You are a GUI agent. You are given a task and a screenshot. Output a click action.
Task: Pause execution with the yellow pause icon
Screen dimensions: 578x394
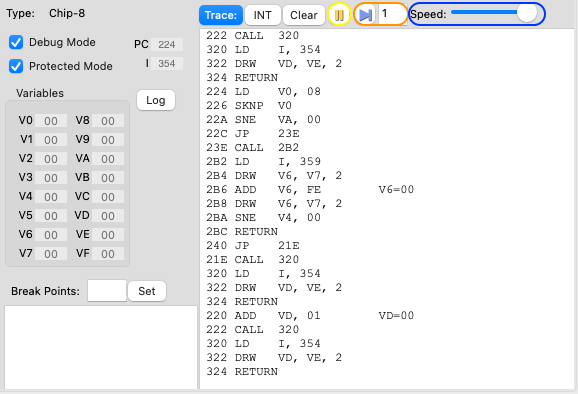click(x=339, y=15)
